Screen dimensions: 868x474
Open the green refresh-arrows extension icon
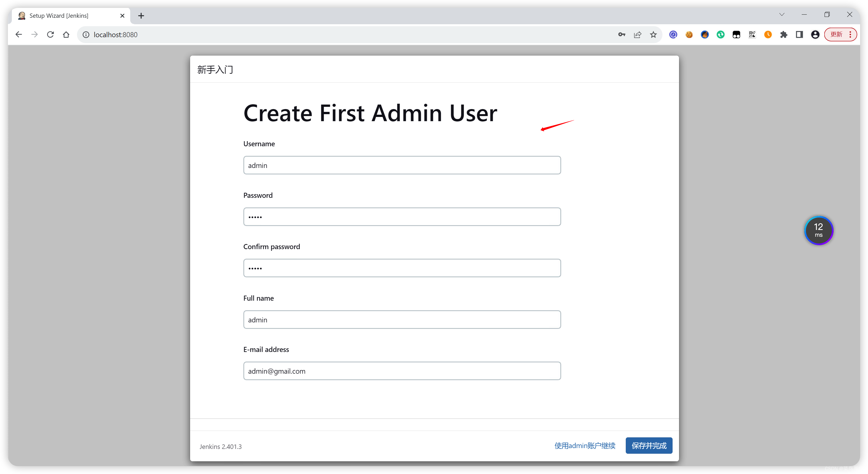coord(721,34)
